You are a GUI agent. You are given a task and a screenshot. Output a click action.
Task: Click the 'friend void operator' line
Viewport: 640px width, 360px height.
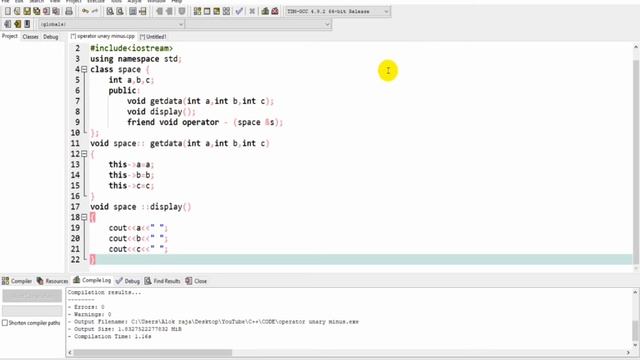[x=205, y=122]
